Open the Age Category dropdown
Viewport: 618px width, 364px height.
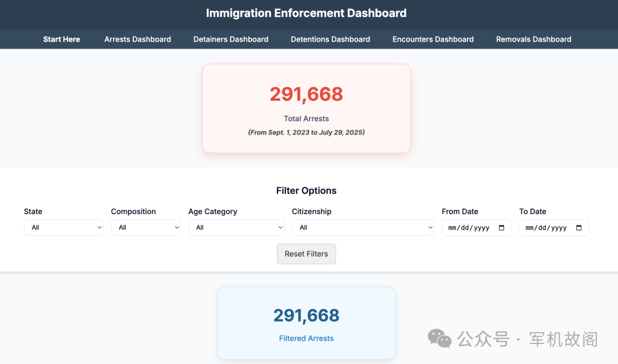pyautogui.click(x=236, y=228)
